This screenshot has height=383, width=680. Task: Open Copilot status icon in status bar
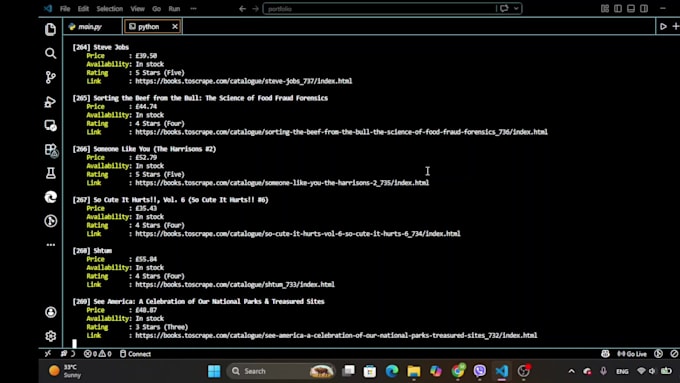605,354
